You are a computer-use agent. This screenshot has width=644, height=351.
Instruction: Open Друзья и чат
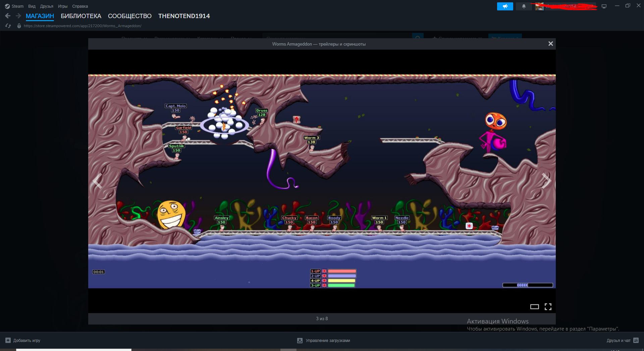623,340
